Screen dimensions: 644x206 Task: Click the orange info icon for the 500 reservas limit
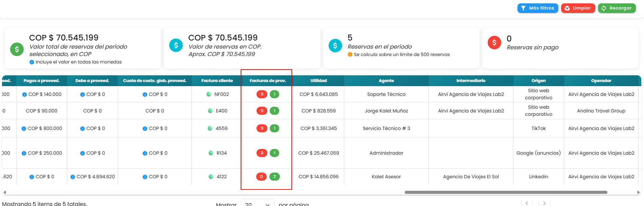[x=350, y=54]
